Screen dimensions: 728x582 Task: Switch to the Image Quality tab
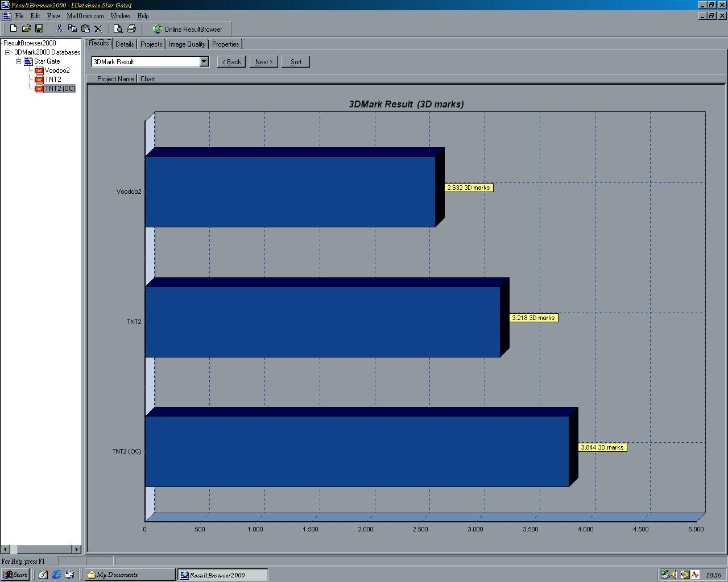pos(187,44)
